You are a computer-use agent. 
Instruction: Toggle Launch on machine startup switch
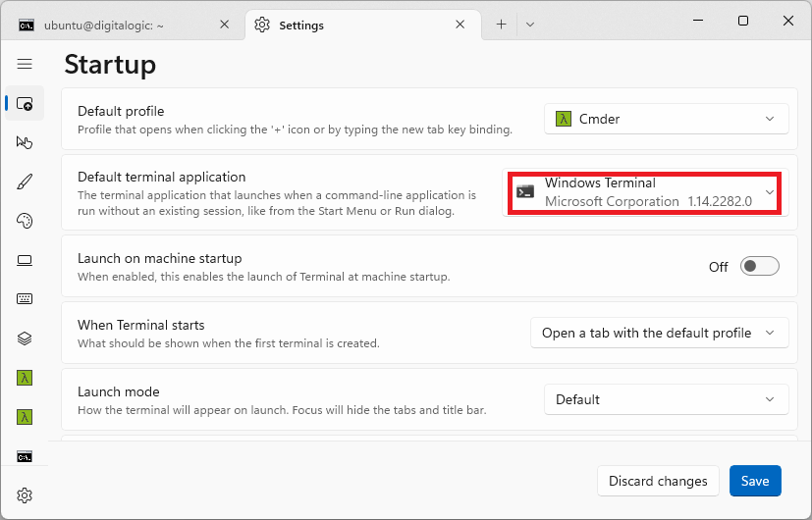pyautogui.click(x=760, y=267)
